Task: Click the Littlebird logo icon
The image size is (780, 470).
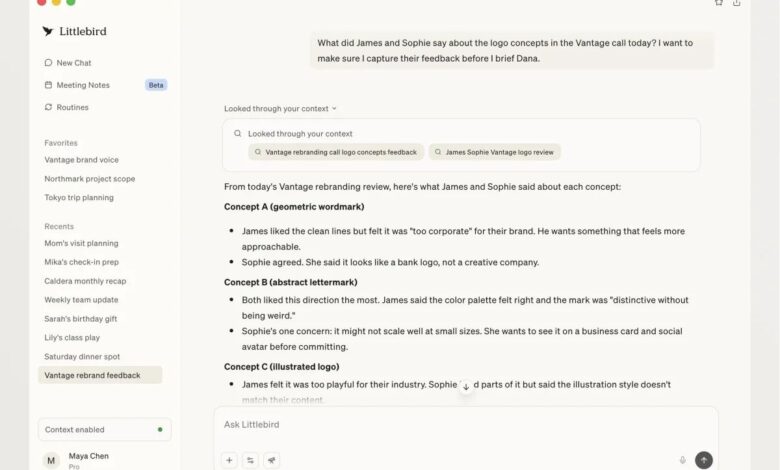Action: [48, 31]
